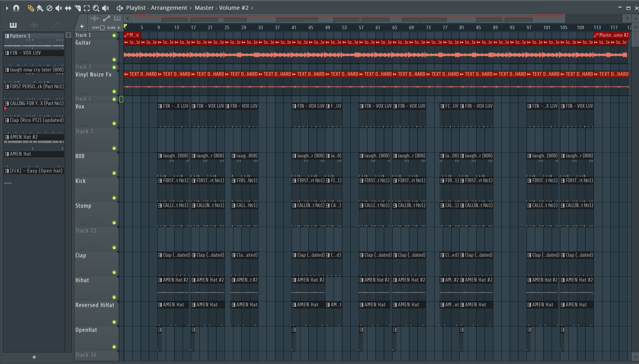639x364 pixels.
Task: Activate the Mute tool speaker icon
Action: [59, 8]
